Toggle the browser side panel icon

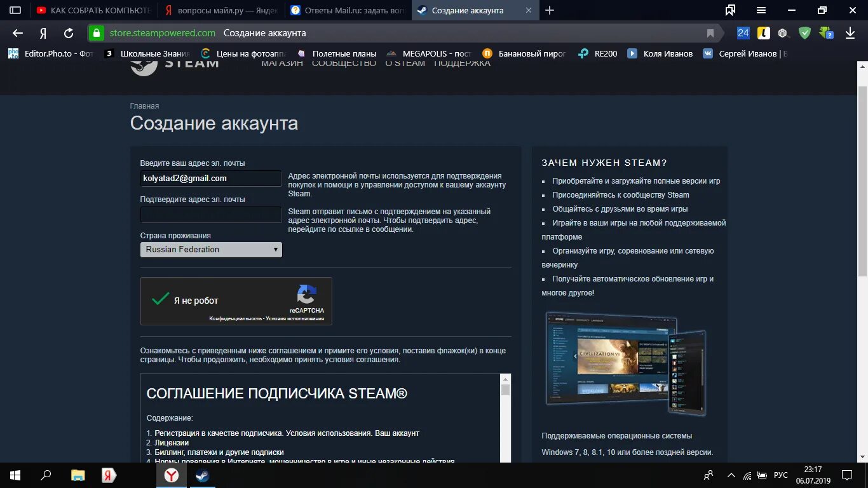coord(15,10)
